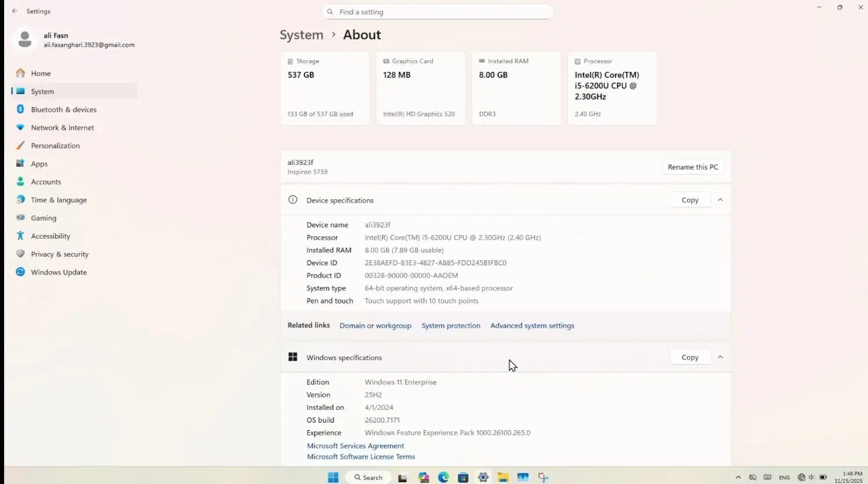Click the Windows Update icon in sidebar
The width and height of the screenshot is (868, 484).
(x=20, y=272)
